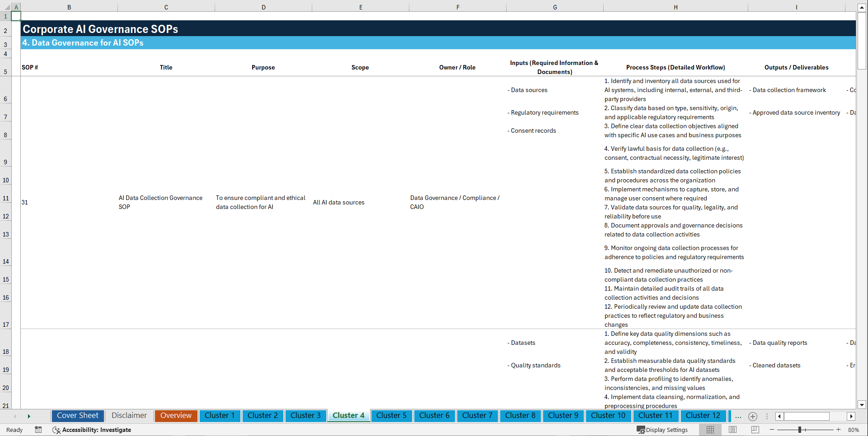Open Display Settings in the status bar
868x436 pixels.
(662, 430)
